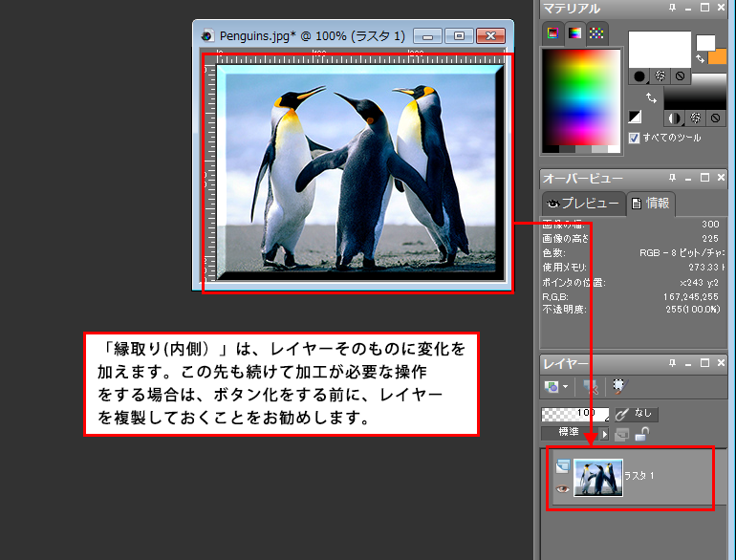Open the large white Foreground material box

660,50
